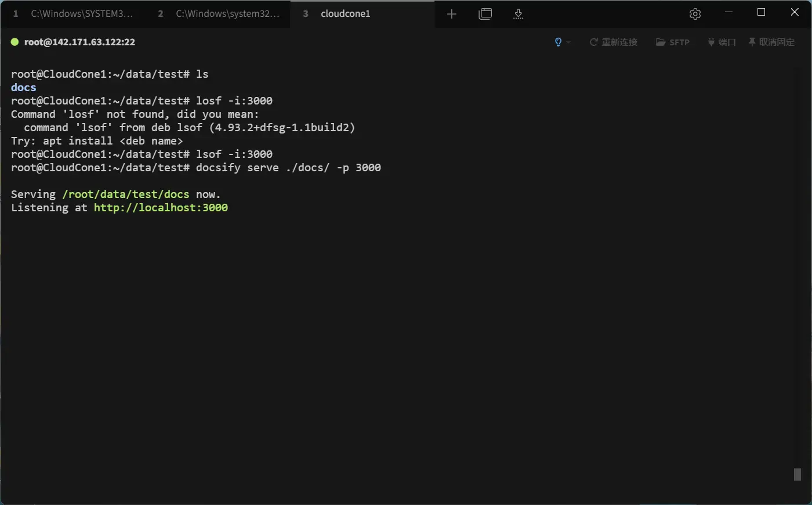
Task: Open the http://localhost:3000 link
Action: (161, 207)
